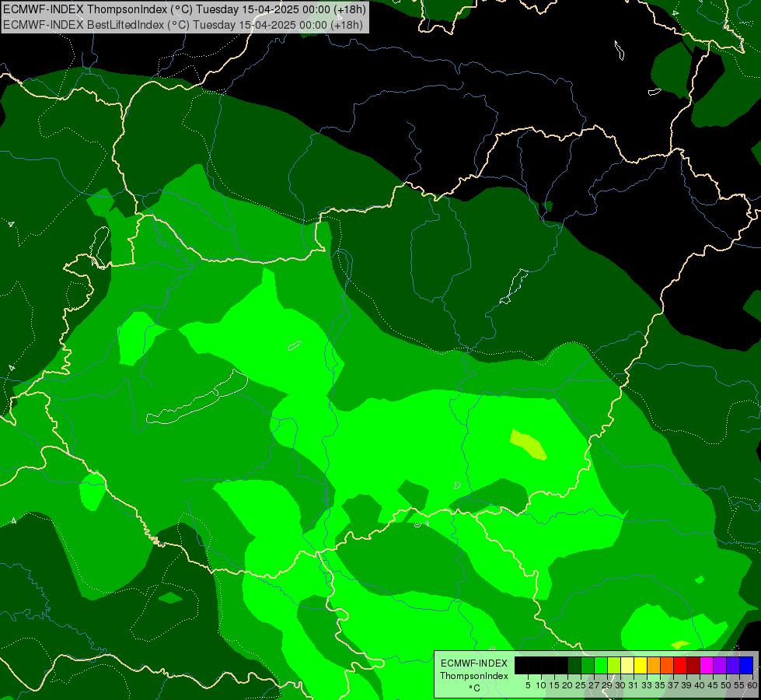
Task: Click the BestLiftedIndex title line at top
Action: pos(183,24)
